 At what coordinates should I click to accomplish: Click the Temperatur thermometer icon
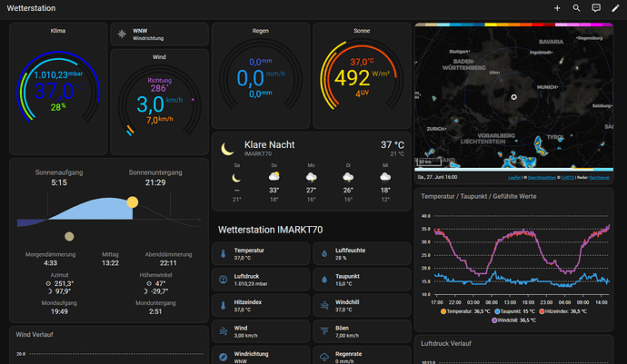point(224,253)
